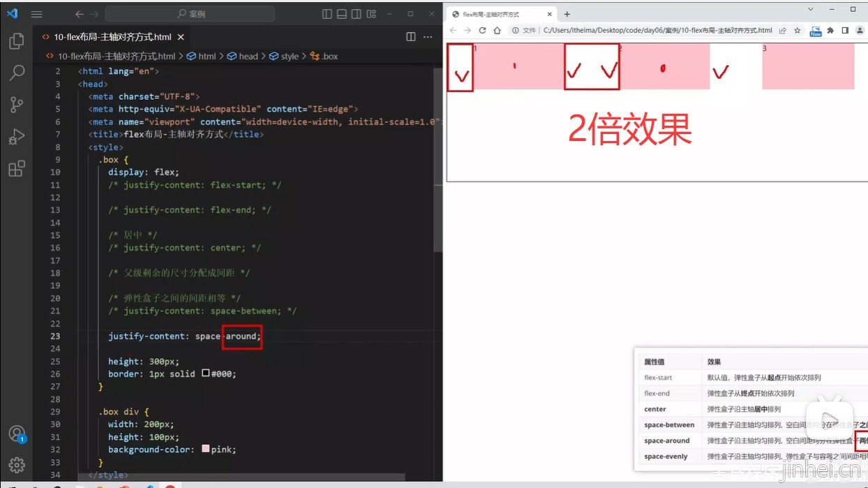Image resolution: width=868 pixels, height=488 pixels.
Task: Open the browser Extensions puzzle menu
Action: click(830, 31)
